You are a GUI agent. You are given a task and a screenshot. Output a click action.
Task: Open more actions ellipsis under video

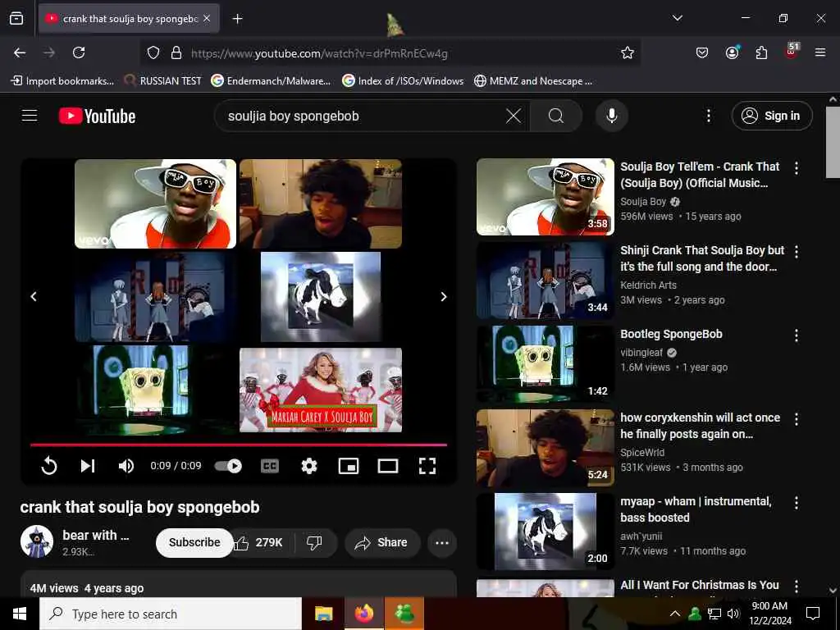pyautogui.click(x=442, y=543)
